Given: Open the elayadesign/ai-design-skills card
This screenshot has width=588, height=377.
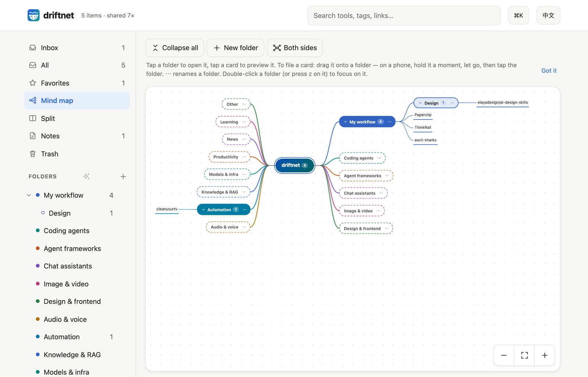Looking at the screenshot, I should (502, 103).
